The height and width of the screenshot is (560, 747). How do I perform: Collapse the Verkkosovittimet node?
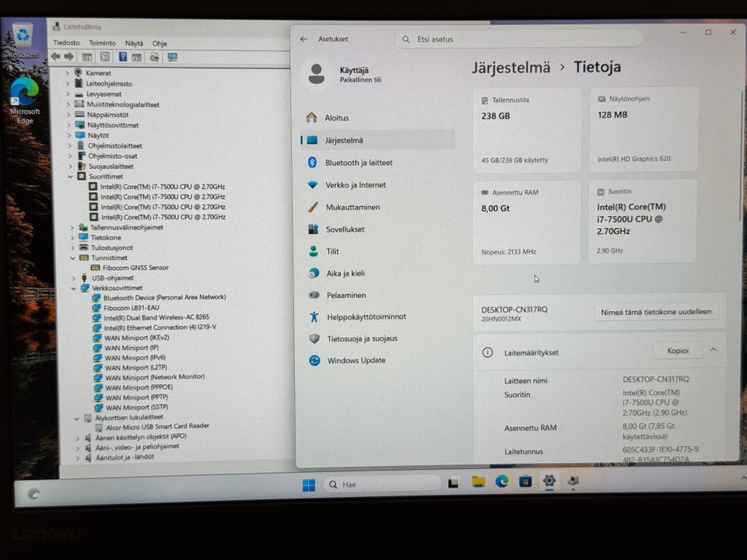coord(74,288)
